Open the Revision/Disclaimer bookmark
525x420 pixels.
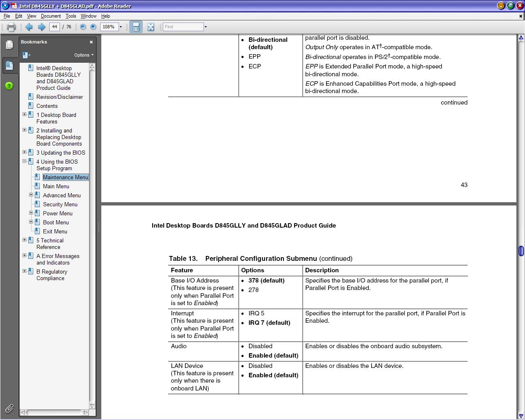coord(59,97)
